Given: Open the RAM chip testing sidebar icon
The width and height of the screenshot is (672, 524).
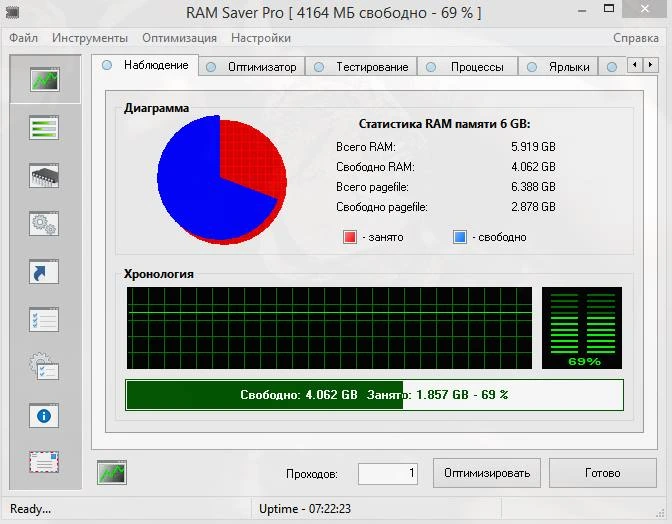Looking at the screenshot, I should click(44, 176).
